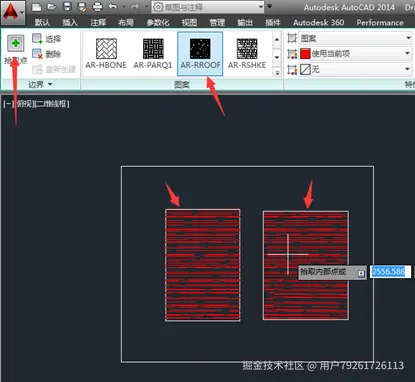Click the 拾取点 pick points button
Viewport: 415px width, 382px height.
(x=16, y=49)
